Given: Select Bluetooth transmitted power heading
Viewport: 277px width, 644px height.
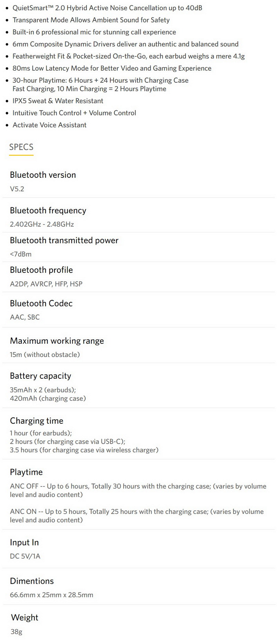Looking at the screenshot, I should point(64,240).
